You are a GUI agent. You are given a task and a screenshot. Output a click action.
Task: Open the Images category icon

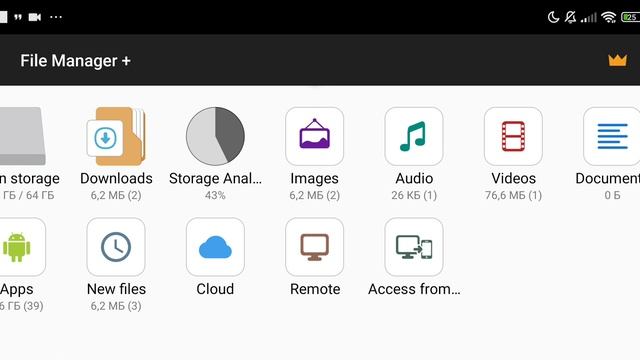coord(314,136)
